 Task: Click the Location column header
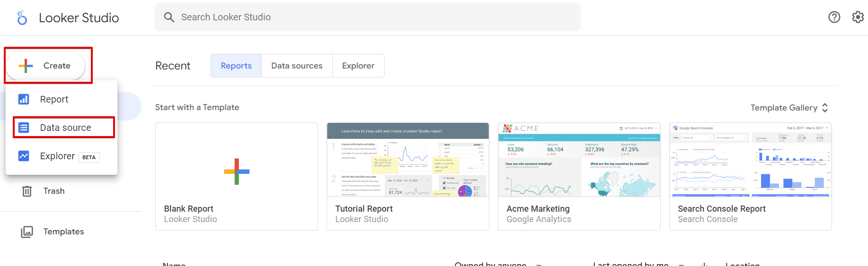click(x=743, y=264)
